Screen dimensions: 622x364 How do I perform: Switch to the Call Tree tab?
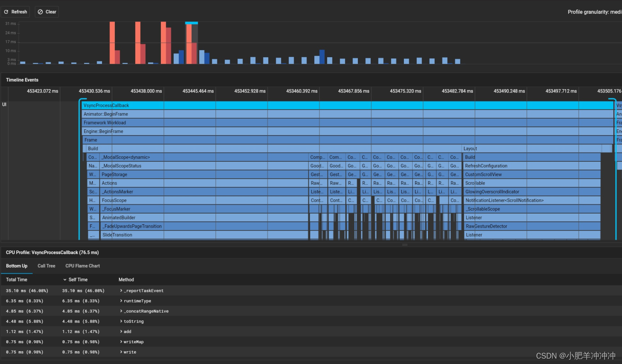(x=46, y=266)
